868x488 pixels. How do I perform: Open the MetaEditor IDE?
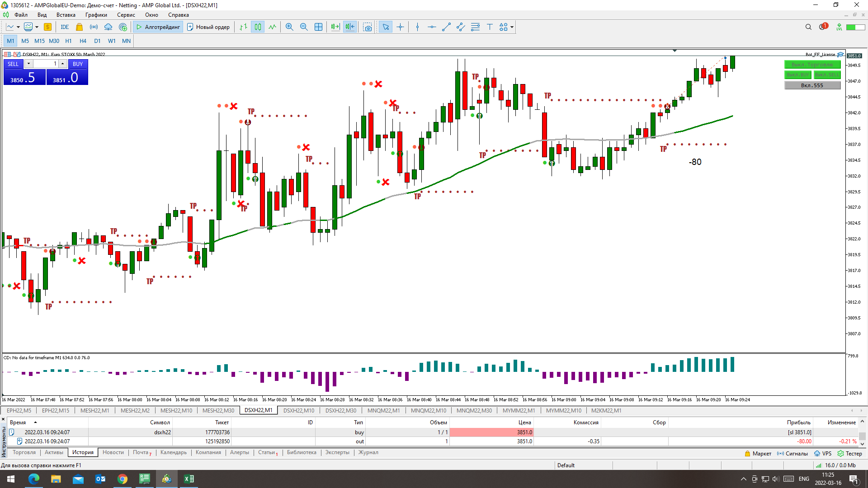click(x=65, y=27)
